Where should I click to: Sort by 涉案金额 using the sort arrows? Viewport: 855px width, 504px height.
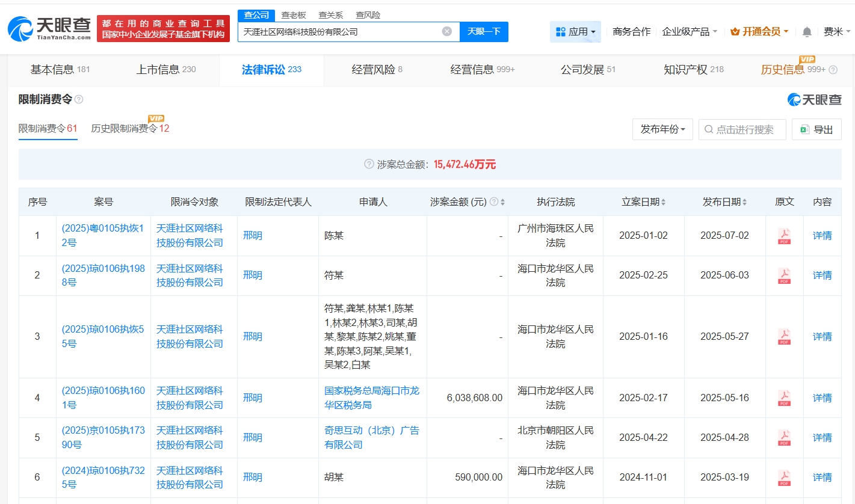503,202
